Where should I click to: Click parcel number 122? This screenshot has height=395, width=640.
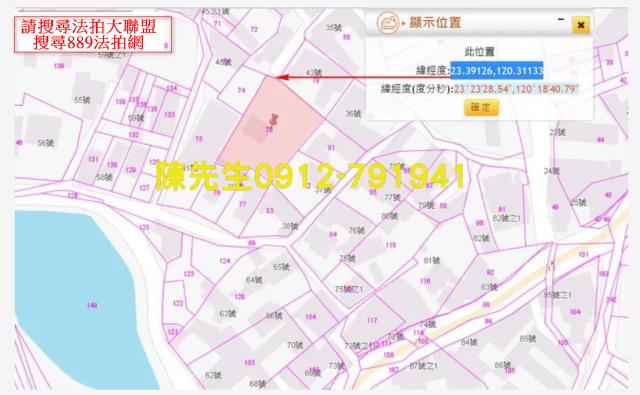(x=178, y=303)
